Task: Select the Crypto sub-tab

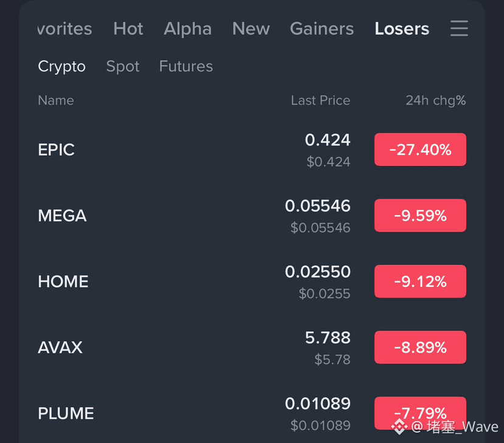Action: click(62, 66)
